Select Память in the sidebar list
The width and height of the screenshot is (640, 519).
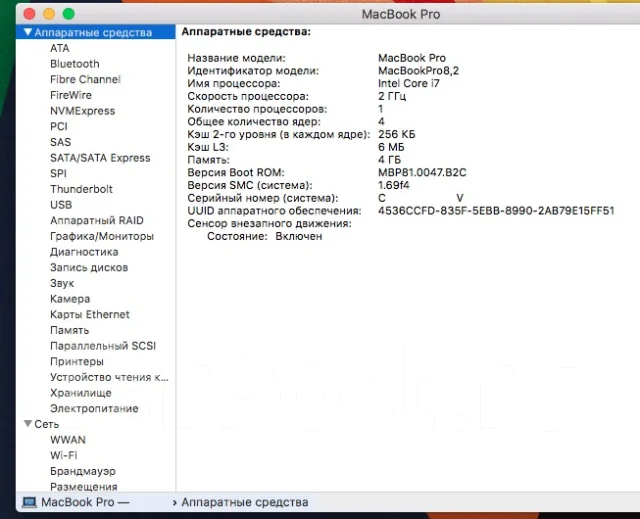click(69, 330)
